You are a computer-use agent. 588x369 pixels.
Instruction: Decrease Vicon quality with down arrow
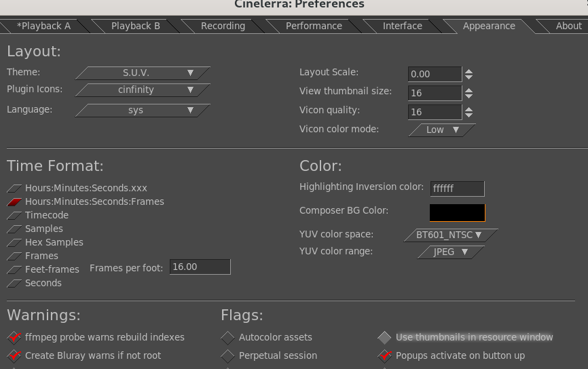468,115
